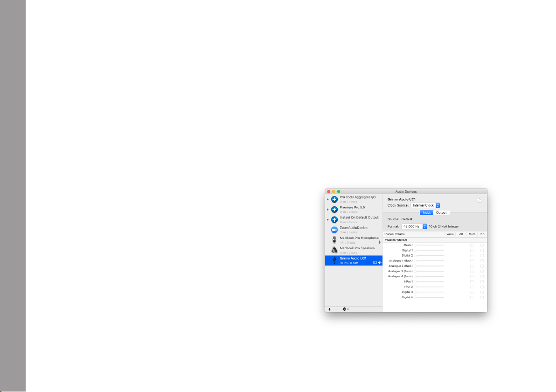Click the '10 ch 24-bit Integer' format text
The image size is (556, 392).
click(444, 227)
